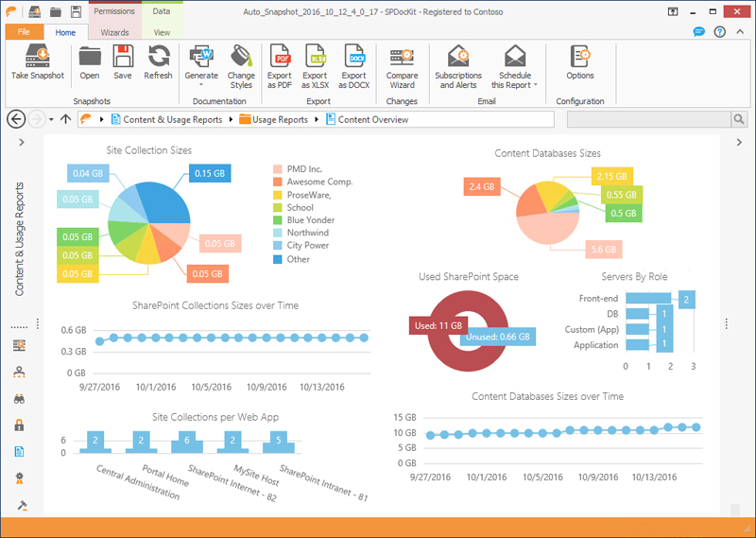Click the vertical Content & Usage Reports title

(19, 239)
